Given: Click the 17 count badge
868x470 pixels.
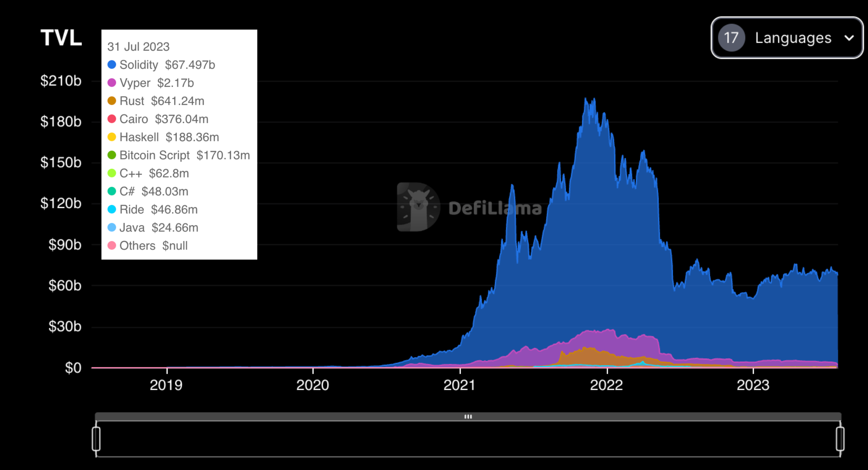Looking at the screenshot, I should tap(731, 38).
